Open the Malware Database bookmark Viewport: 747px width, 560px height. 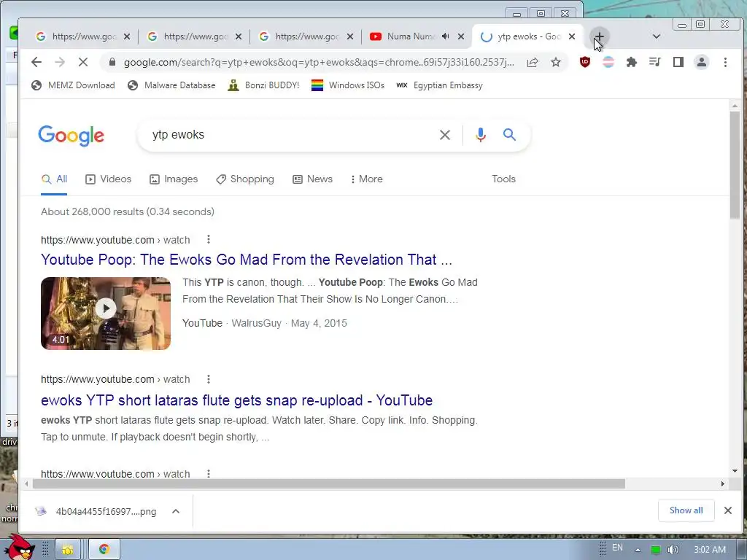(x=171, y=85)
